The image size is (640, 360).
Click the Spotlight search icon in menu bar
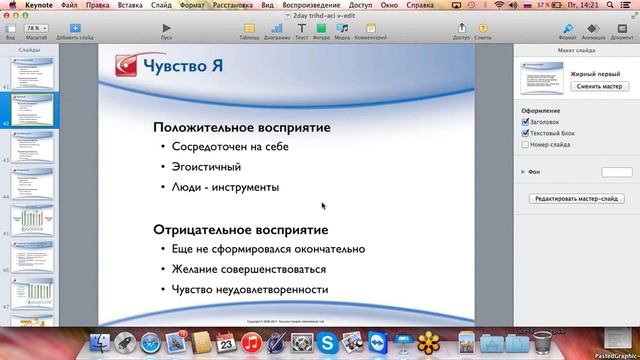coord(610,5)
